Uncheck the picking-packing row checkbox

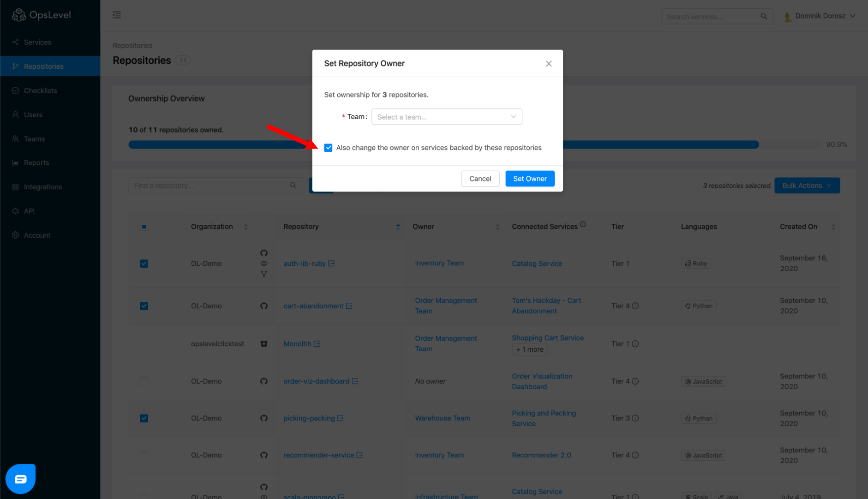[x=144, y=418]
